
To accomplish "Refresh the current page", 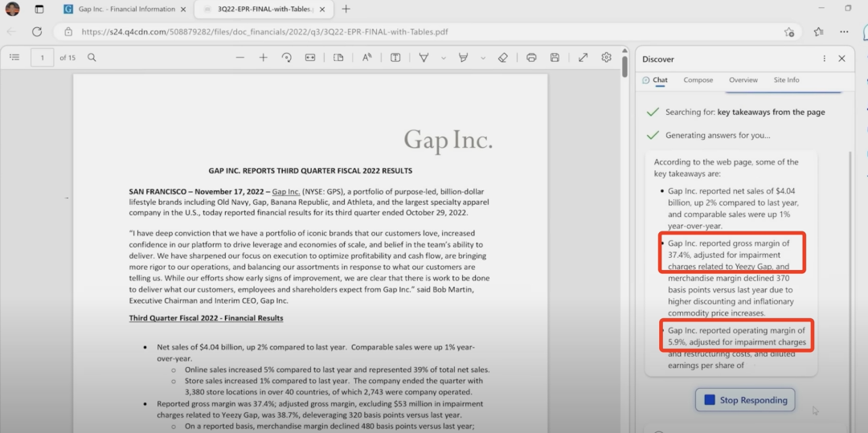I will coord(37,31).
